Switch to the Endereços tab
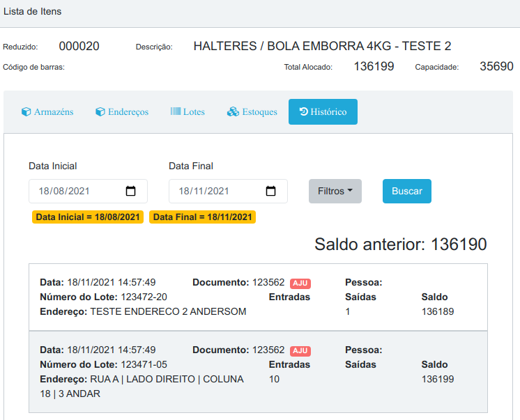This screenshot has width=520, height=420. click(122, 111)
